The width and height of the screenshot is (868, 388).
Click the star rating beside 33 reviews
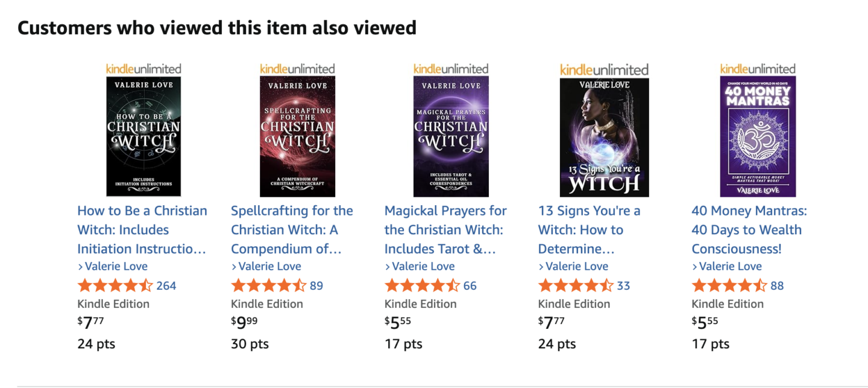click(x=576, y=285)
